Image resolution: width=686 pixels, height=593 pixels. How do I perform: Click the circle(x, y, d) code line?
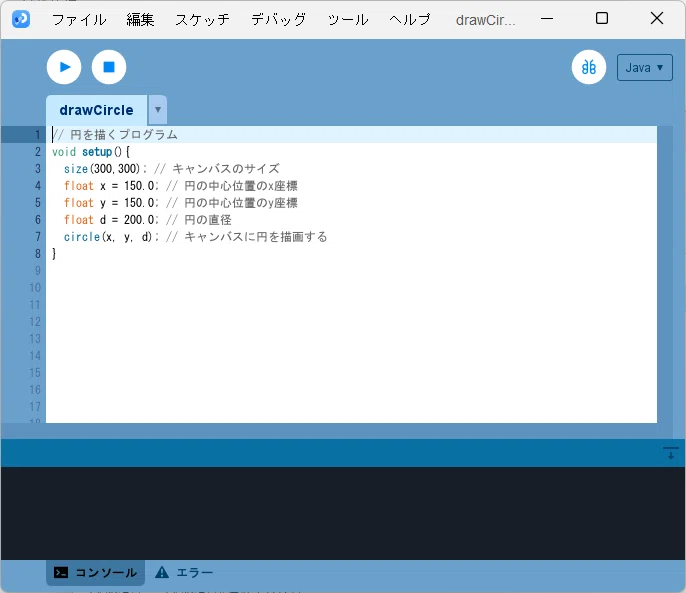(x=196, y=237)
